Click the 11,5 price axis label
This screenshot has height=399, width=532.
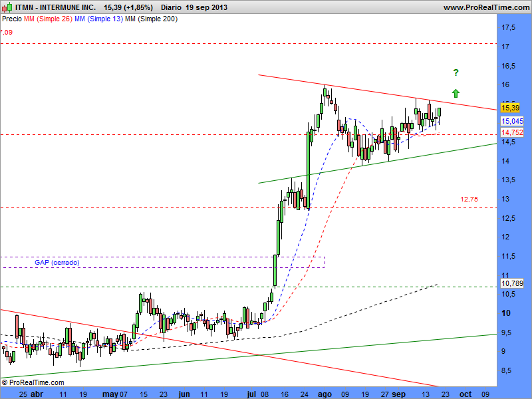(508, 256)
